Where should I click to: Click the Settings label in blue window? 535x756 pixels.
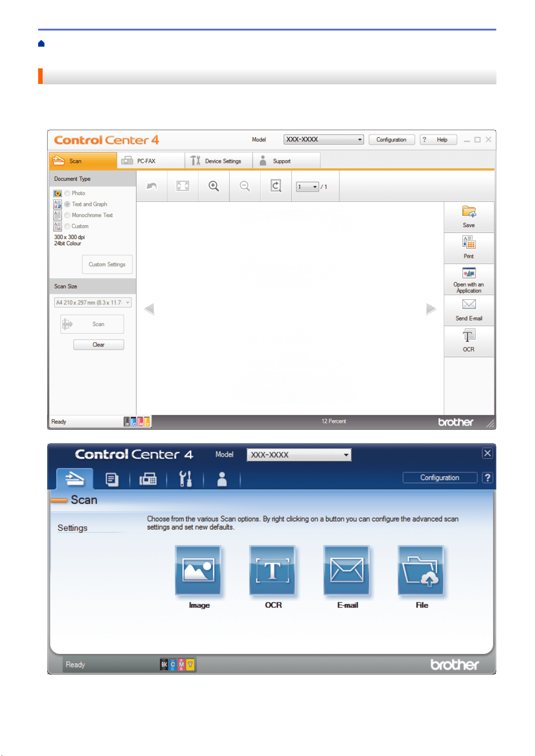click(72, 528)
